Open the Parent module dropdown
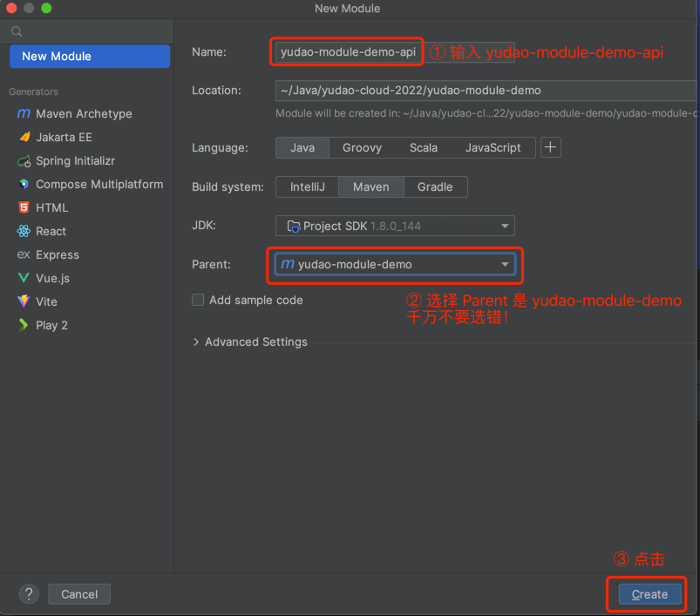Image resolution: width=700 pixels, height=616 pixels. 395,264
